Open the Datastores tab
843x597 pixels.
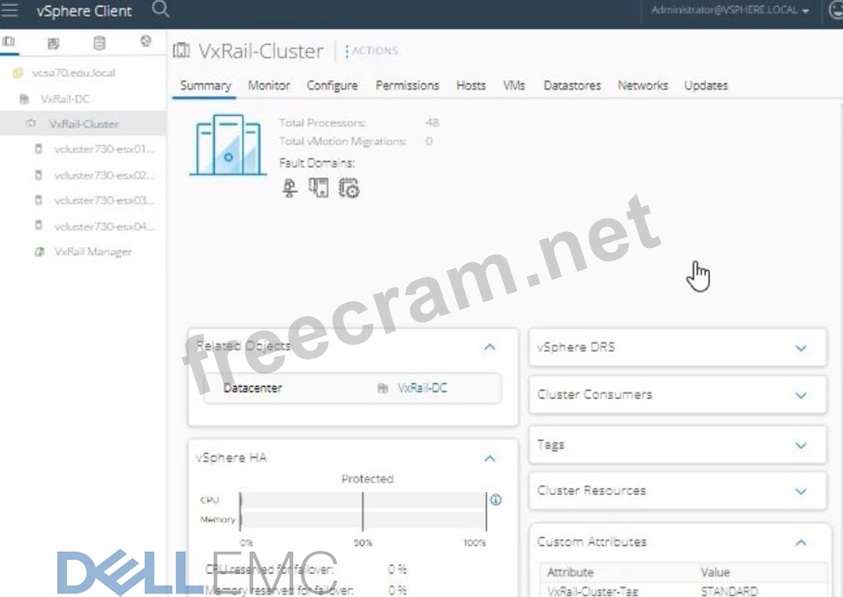[572, 86]
